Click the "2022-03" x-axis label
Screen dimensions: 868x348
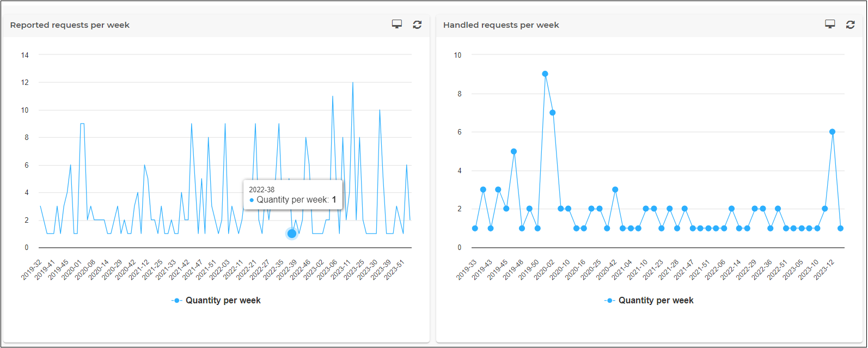(x=219, y=269)
